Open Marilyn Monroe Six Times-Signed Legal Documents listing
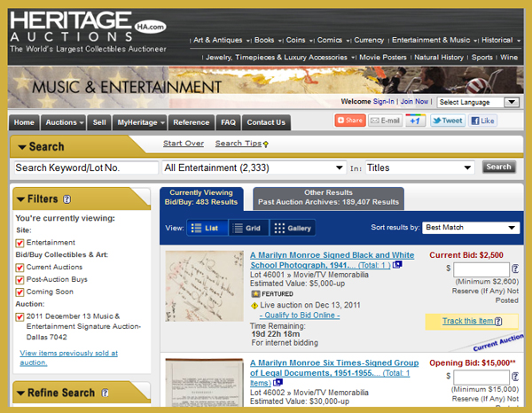Image resolution: width=532 pixels, height=413 pixels. click(x=334, y=372)
